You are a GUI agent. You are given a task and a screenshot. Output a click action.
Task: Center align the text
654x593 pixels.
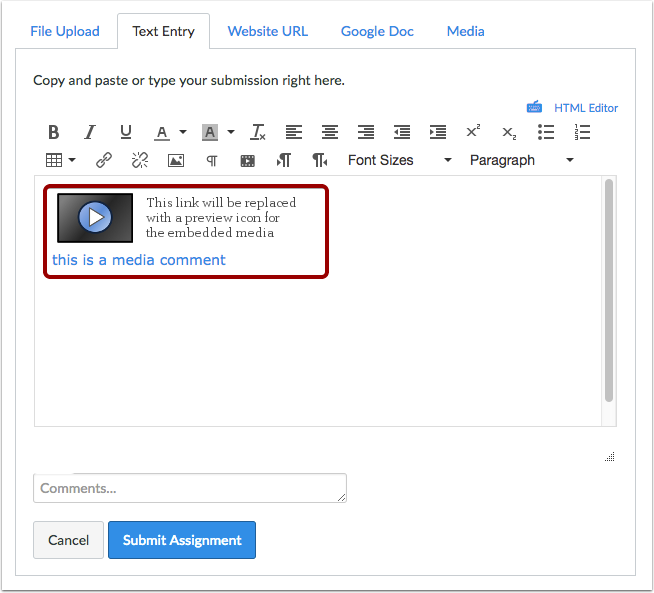330,132
